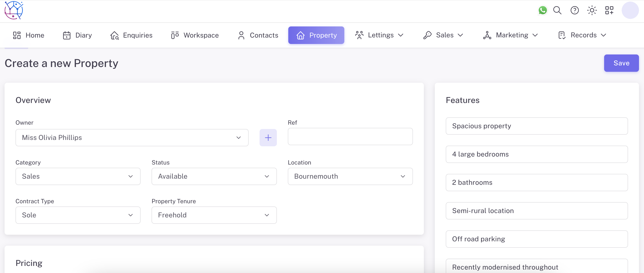Viewport: 644px width, 273px height.
Task: Expand the Lettings menu
Action: pos(379,35)
